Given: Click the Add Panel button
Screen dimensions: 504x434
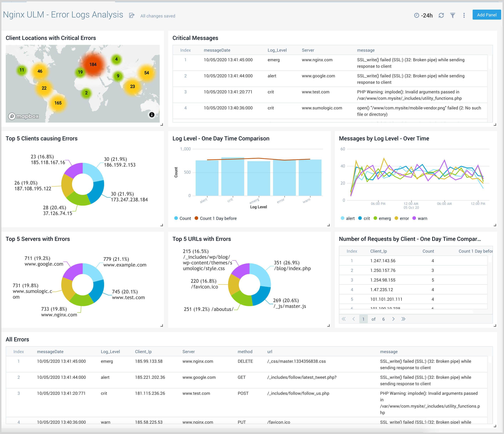Looking at the screenshot, I should (487, 15).
